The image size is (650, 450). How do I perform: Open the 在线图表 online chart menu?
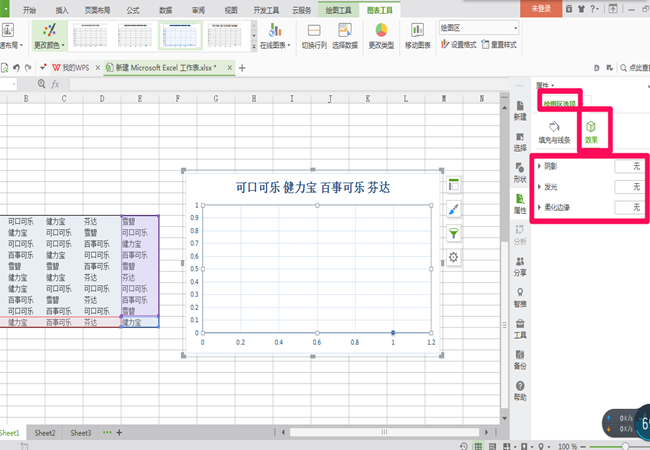[x=275, y=36]
